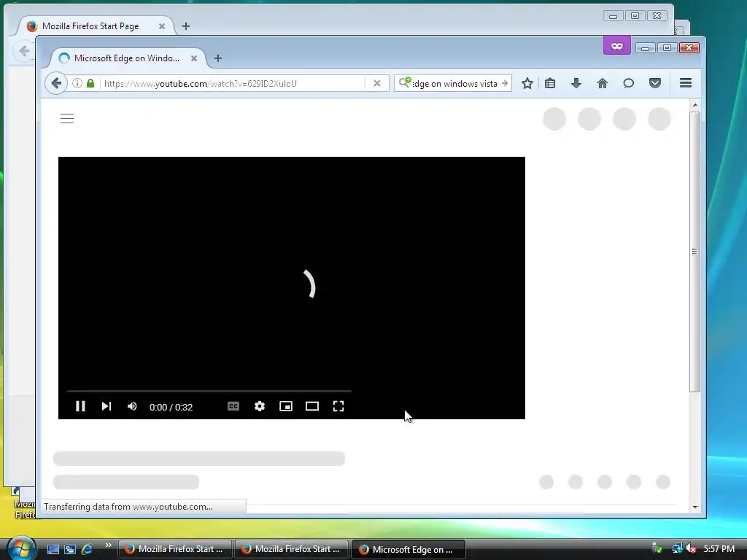747x560 pixels.
Task: Bookmark this page star icon
Action: click(x=527, y=83)
